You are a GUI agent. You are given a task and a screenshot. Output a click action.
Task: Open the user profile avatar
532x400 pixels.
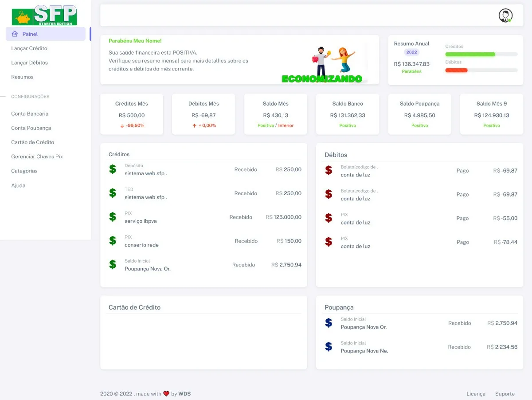[505, 16]
